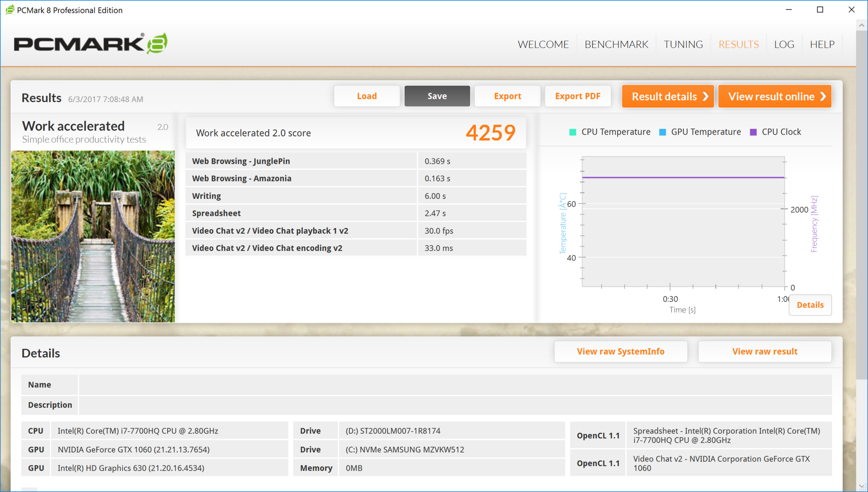Click the vertical scrollbar thumb

coord(862,206)
